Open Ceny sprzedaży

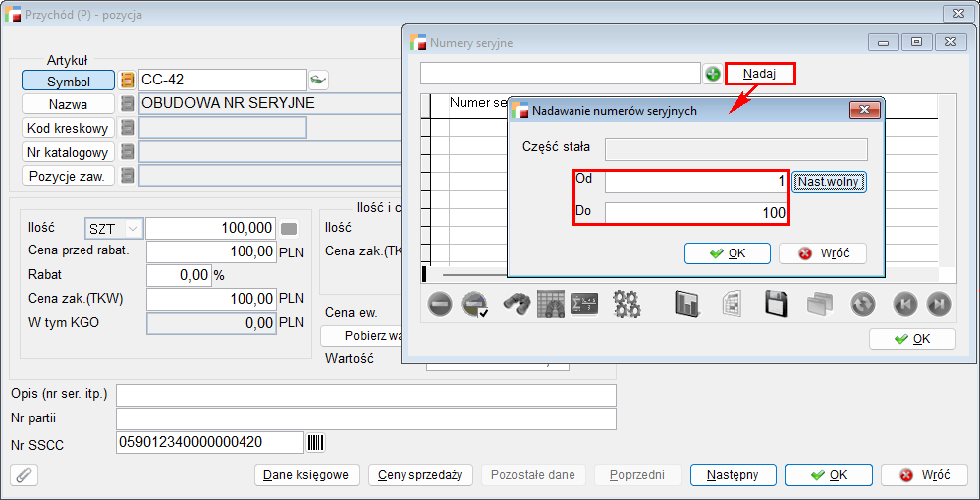419,475
